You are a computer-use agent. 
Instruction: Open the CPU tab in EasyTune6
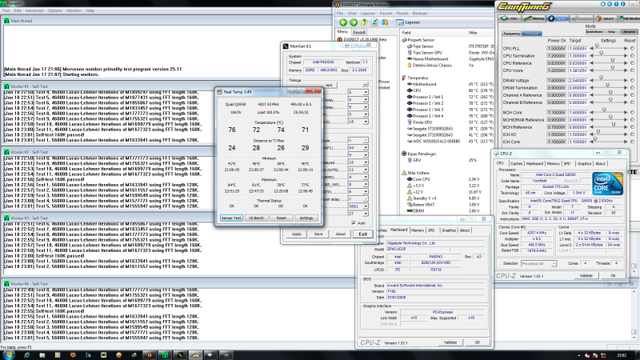[x=509, y=18]
